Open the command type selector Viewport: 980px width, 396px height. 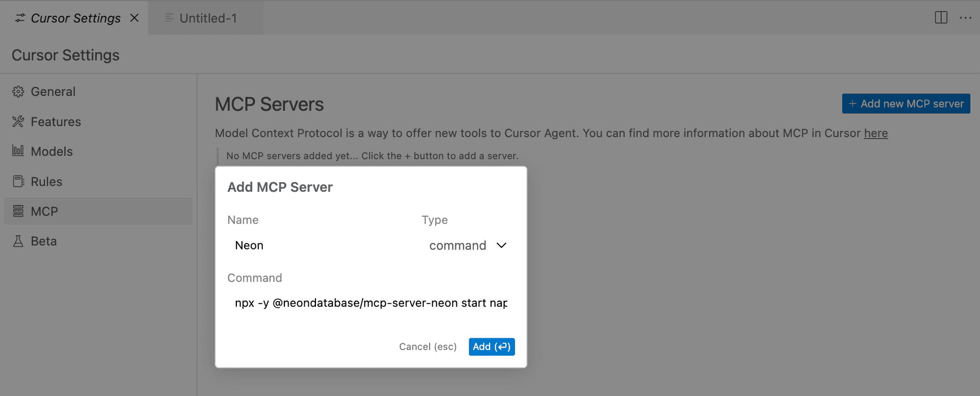click(458, 245)
